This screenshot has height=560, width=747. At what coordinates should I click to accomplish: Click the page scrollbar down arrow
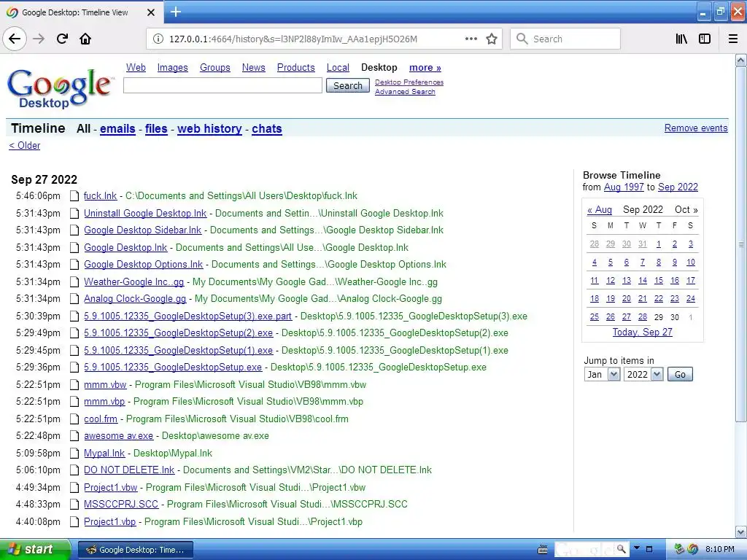coord(740,532)
